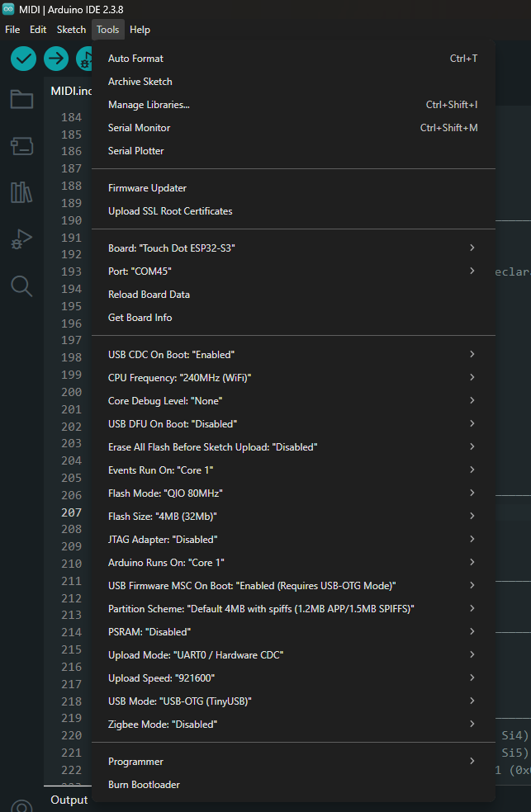
Task: Open the Edit menu
Action: click(x=38, y=30)
